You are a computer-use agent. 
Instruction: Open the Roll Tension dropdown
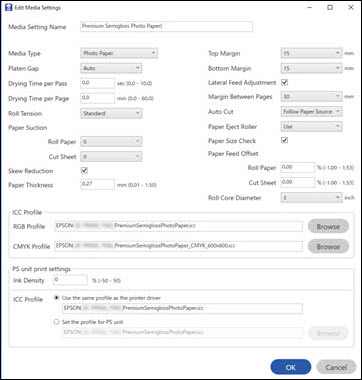pos(111,113)
